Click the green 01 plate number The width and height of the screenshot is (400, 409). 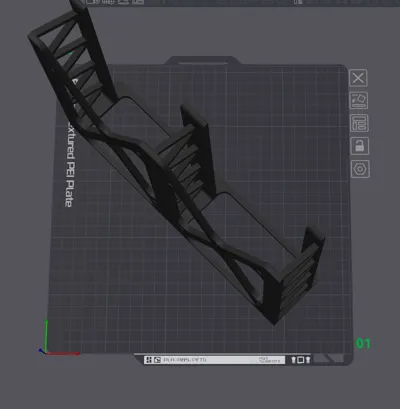point(363,343)
